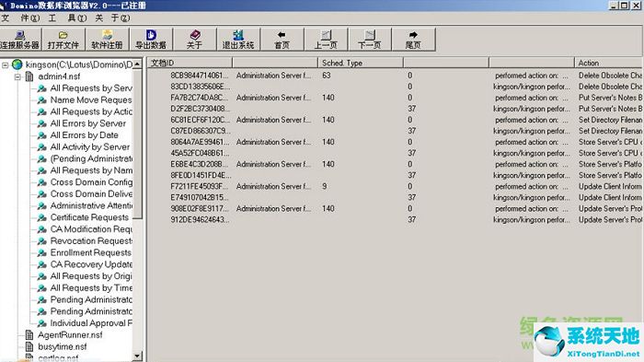Click view icon beside Individual Approval
Screen dimensions: 644x362
pos(42,323)
